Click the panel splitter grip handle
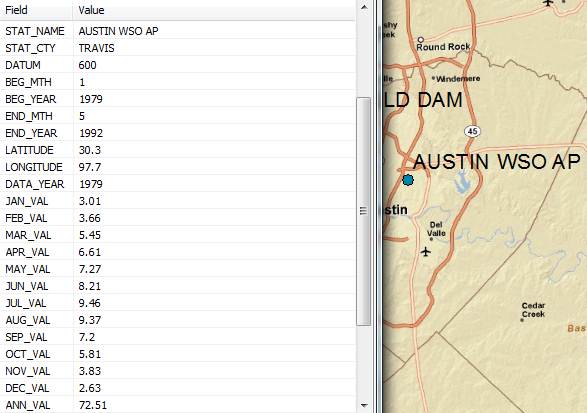587x413 pixels. tap(363, 211)
